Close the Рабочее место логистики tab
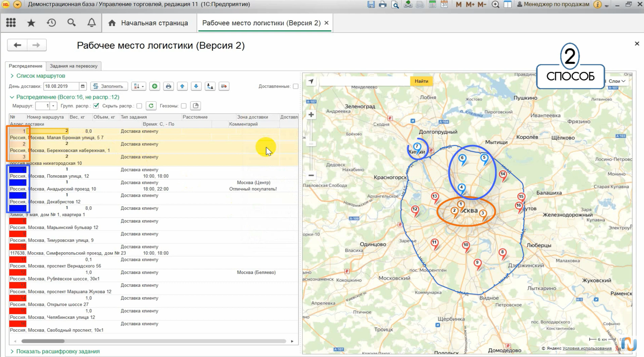Image resolution: width=644 pixels, height=357 pixels. [327, 23]
